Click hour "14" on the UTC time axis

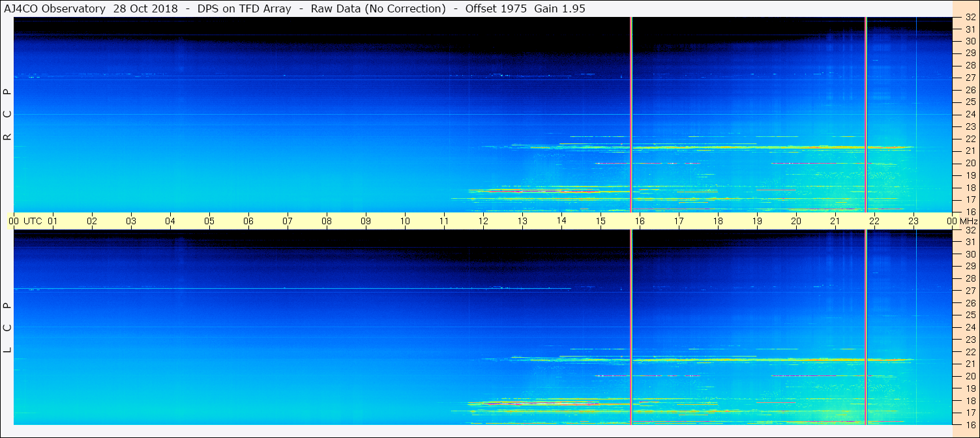561,221
